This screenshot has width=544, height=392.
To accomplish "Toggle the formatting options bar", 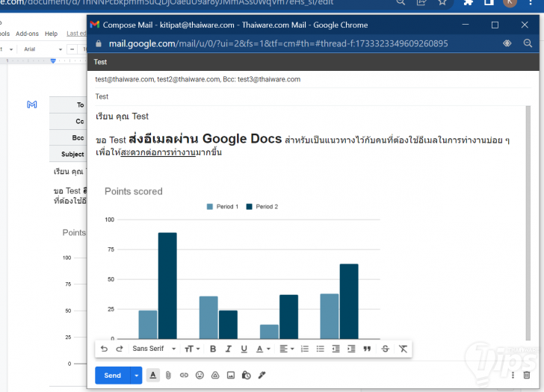I will pos(152,375).
